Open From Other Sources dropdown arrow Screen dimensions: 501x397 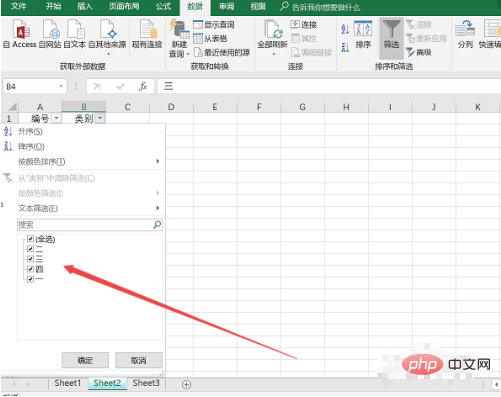(108, 54)
